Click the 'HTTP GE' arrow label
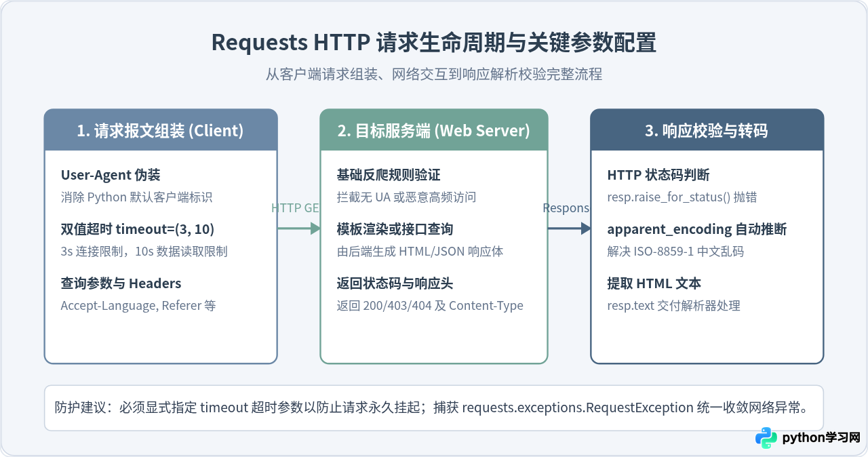Screen dimensions: 868x457 295,208
